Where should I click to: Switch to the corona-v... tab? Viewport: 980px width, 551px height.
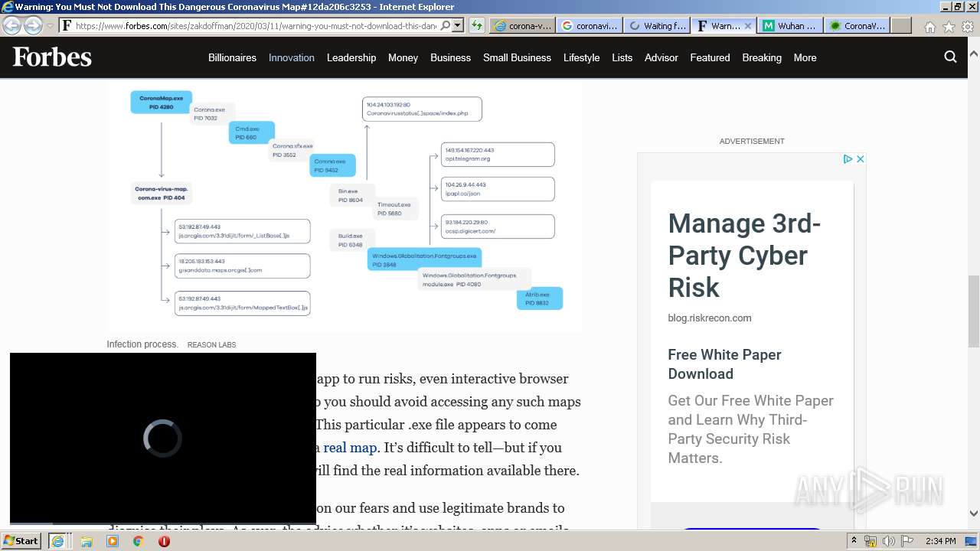point(522,25)
